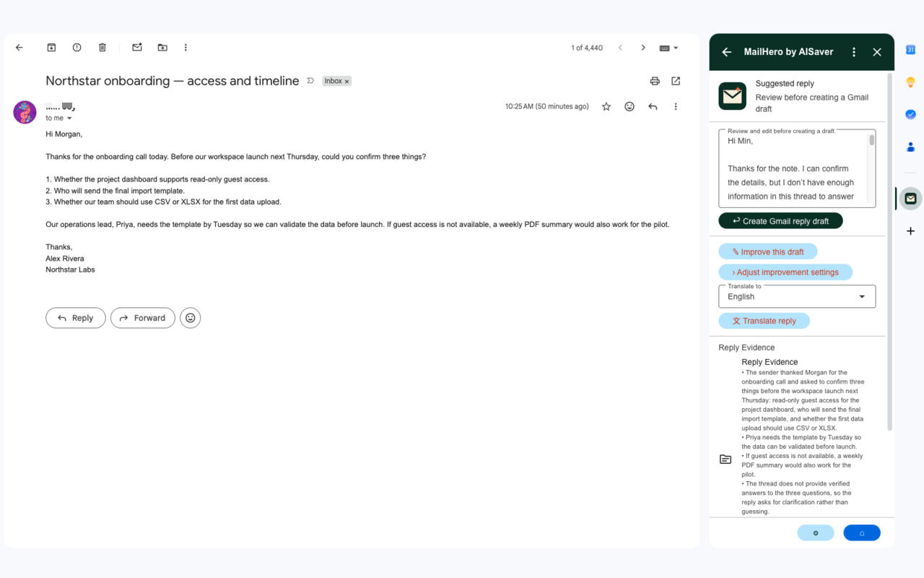Open the More options menu in the mail toolbar

(x=186, y=48)
